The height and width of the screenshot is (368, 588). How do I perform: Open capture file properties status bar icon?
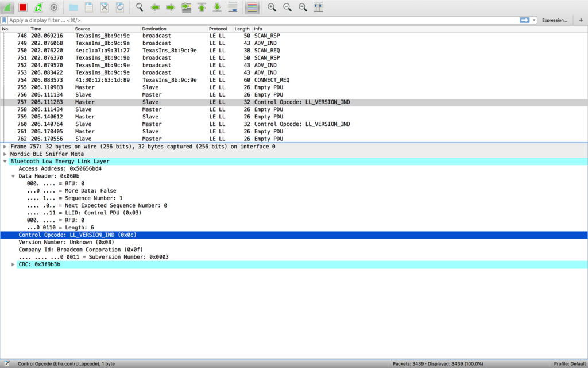click(6, 363)
